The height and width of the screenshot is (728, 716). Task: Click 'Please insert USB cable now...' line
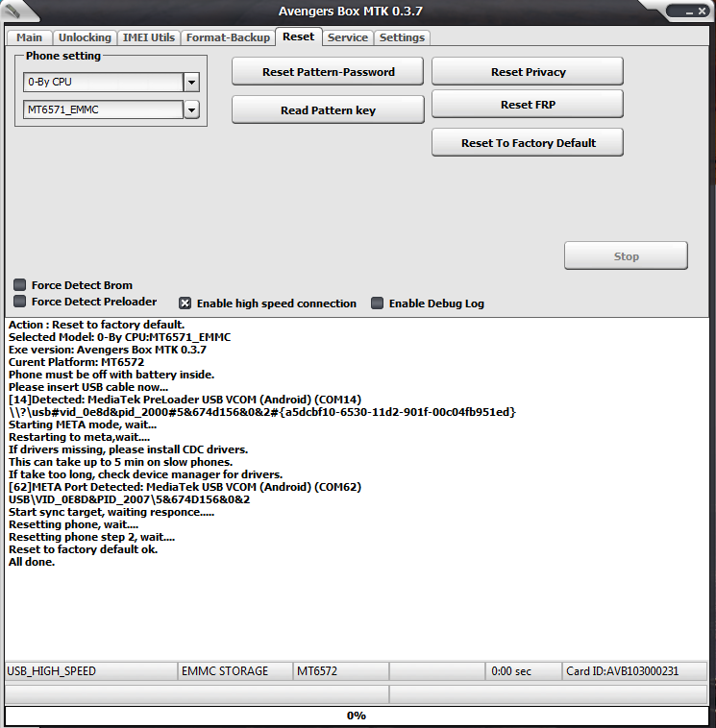point(88,387)
